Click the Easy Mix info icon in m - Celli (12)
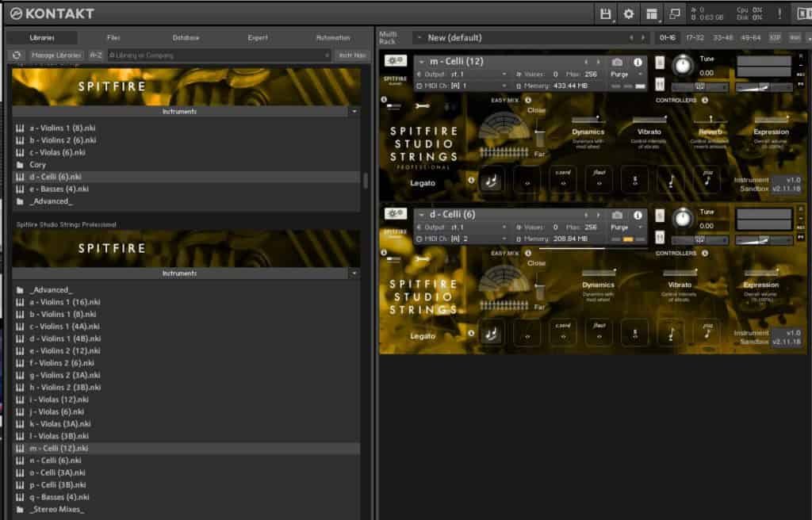The width and height of the screenshot is (812, 520). [528, 100]
